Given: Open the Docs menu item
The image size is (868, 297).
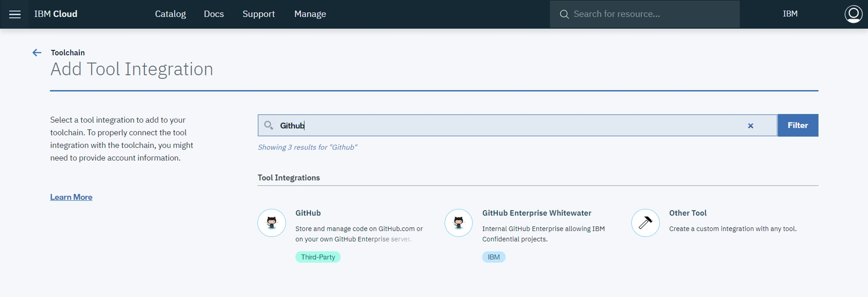Looking at the screenshot, I should (214, 14).
